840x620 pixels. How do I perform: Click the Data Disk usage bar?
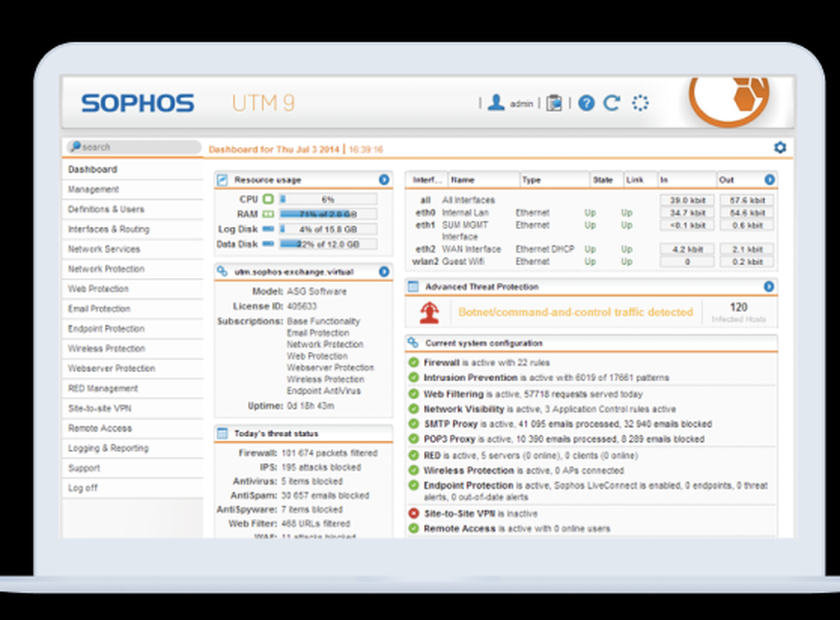328,244
